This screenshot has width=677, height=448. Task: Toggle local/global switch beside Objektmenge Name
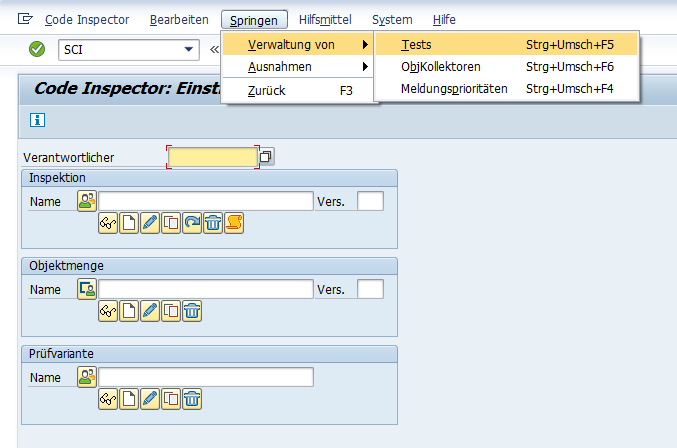(87, 289)
